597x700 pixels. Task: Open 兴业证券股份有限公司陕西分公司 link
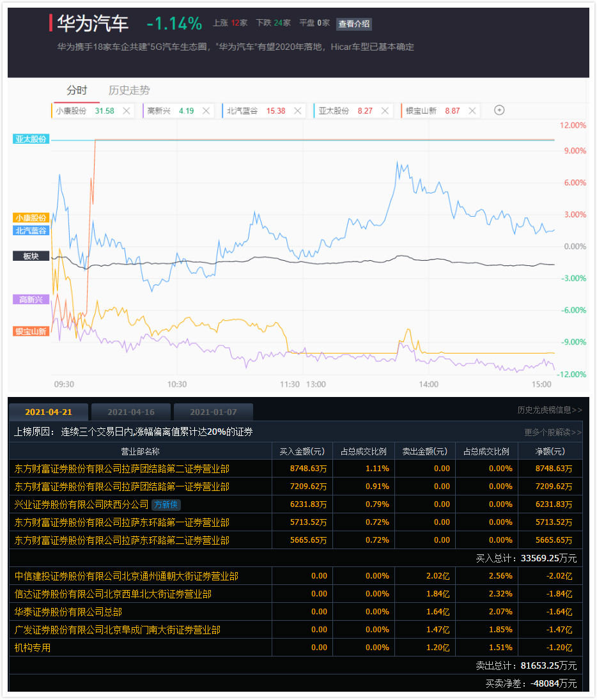(81, 504)
